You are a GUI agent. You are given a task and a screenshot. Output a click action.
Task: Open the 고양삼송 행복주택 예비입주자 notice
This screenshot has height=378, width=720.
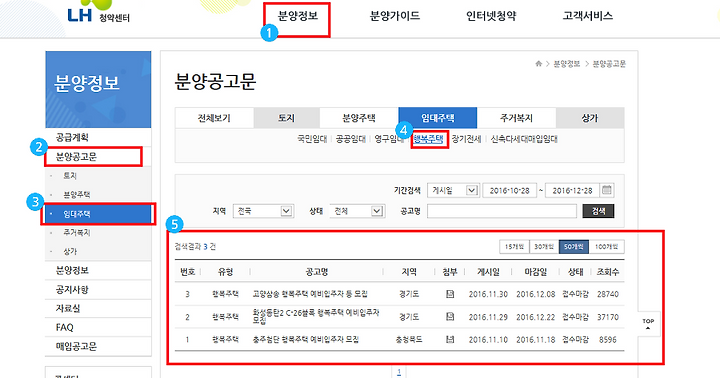tap(310, 294)
